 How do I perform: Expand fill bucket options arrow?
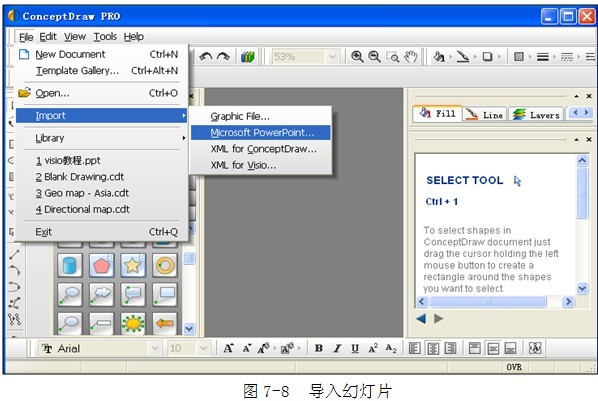[x=450, y=57]
